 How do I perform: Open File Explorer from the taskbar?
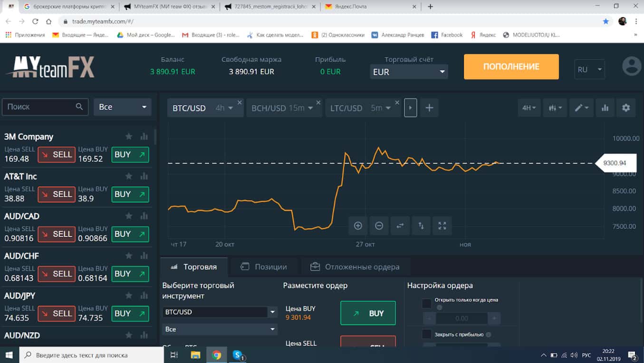[195, 355]
